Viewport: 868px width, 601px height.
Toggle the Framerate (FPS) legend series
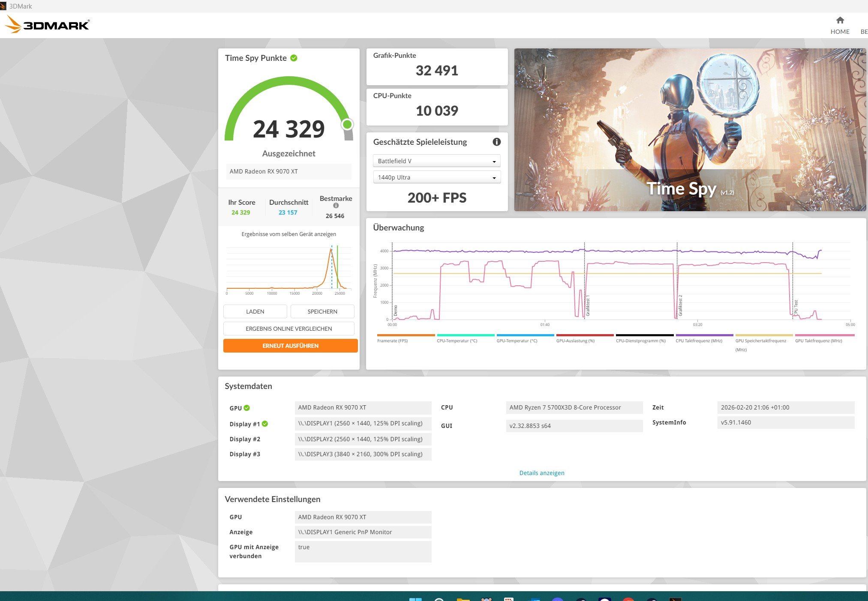click(x=392, y=341)
